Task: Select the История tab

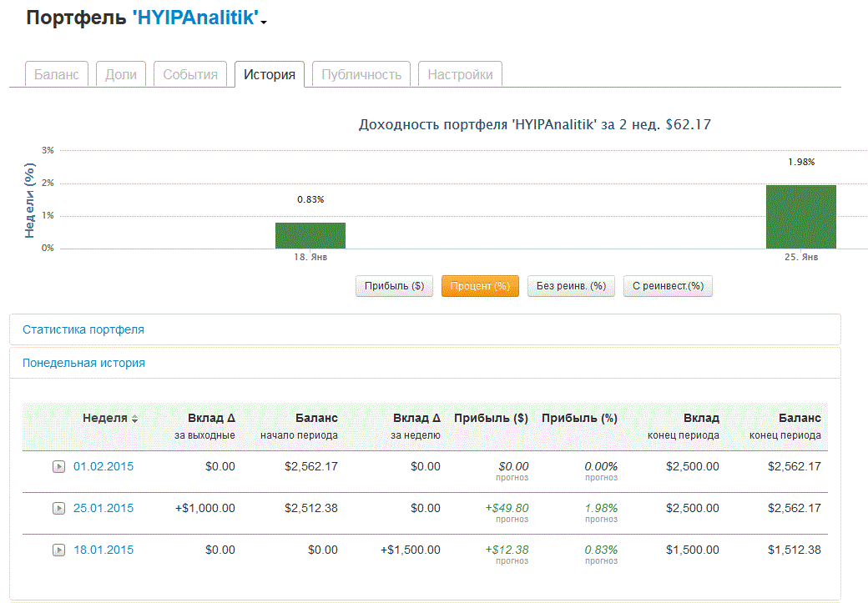Action: click(269, 74)
